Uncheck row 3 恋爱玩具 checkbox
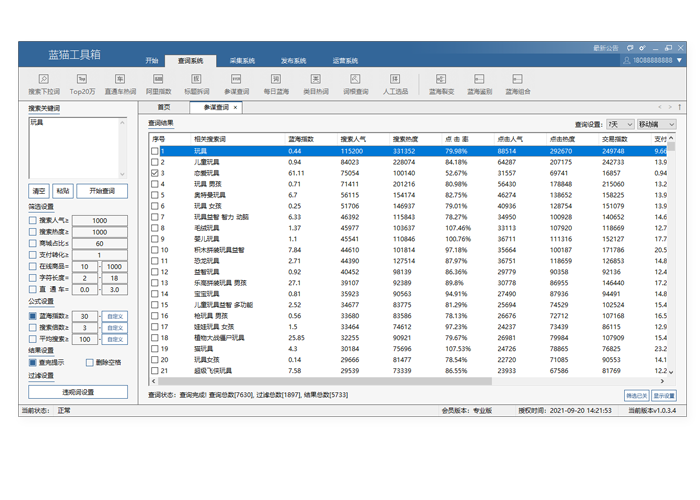The height and width of the screenshot is (500, 700). pyautogui.click(x=154, y=173)
